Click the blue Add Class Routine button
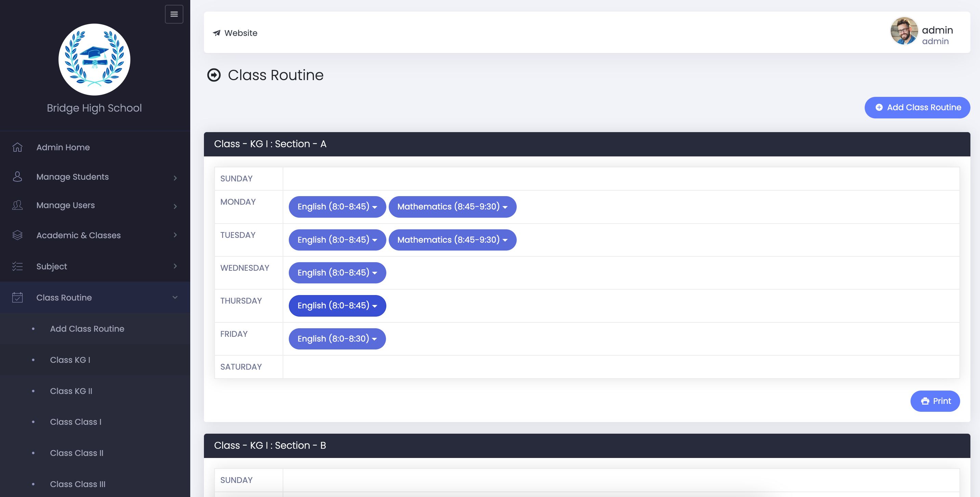The image size is (980, 497). pyautogui.click(x=917, y=108)
